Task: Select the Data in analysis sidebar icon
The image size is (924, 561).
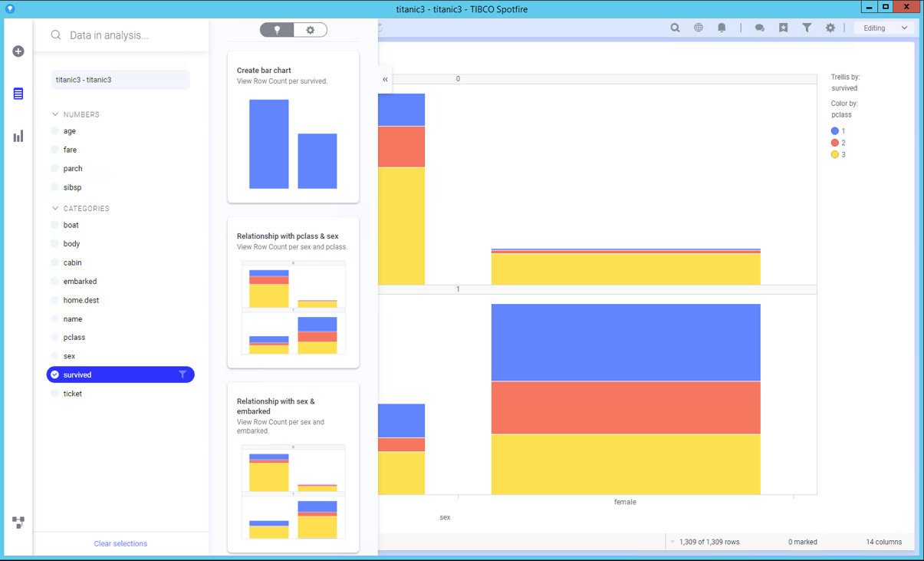Action: coord(18,93)
